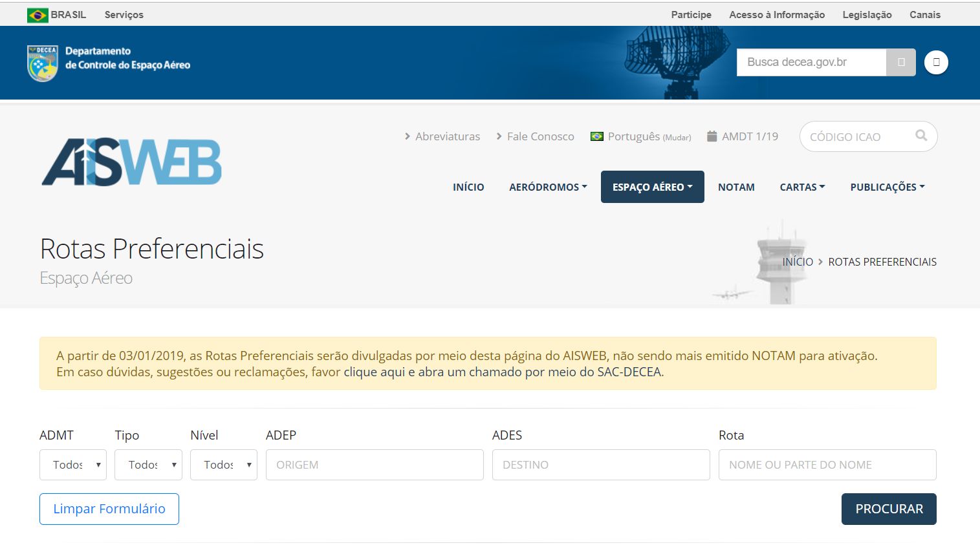Image resolution: width=980 pixels, height=554 pixels.
Task: Open the AISWEB logo home link
Action: pyautogui.click(x=132, y=162)
